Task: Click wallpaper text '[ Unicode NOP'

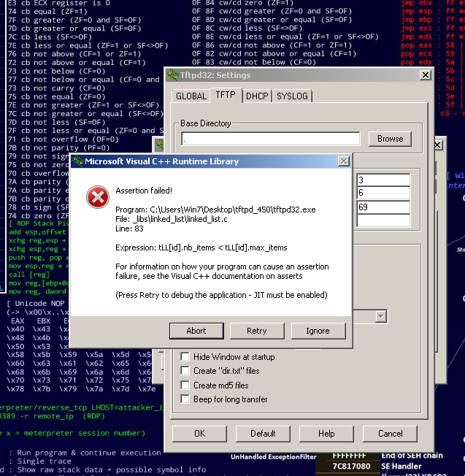Action: (36, 303)
